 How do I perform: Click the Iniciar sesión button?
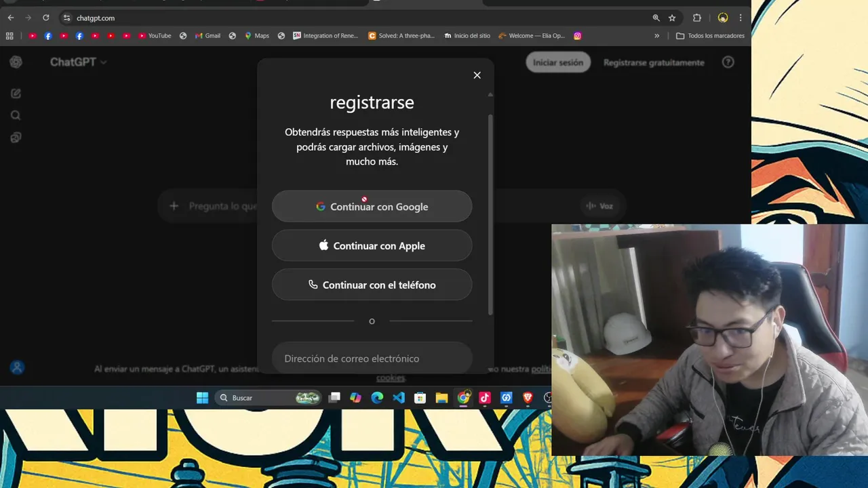pos(558,62)
